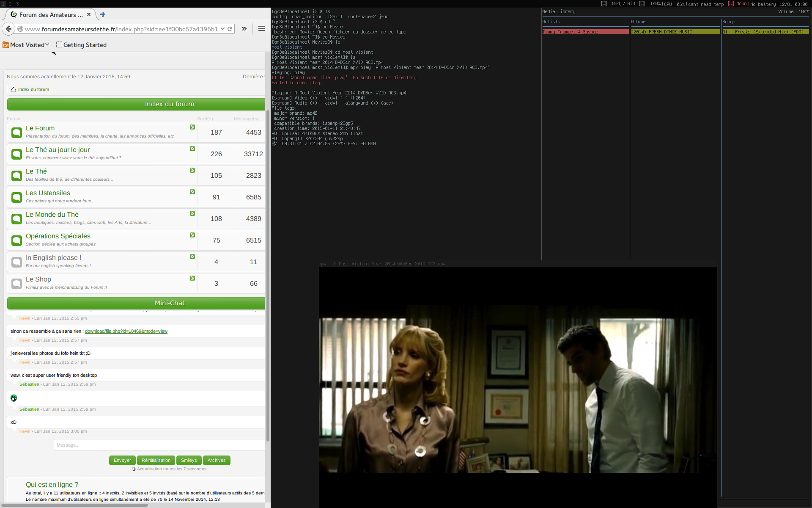
Task: Focus the Mini-Chat Message input field
Action: [x=159, y=445]
